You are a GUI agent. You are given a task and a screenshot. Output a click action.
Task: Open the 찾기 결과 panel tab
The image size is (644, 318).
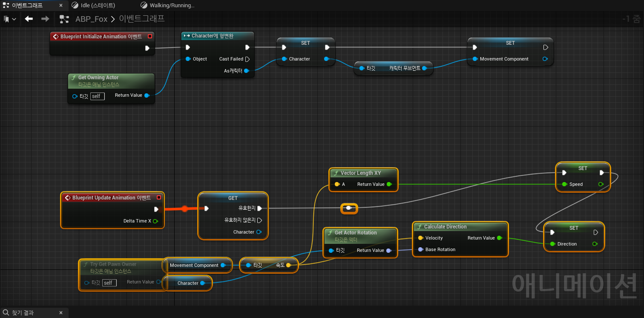(x=23, y=313)
